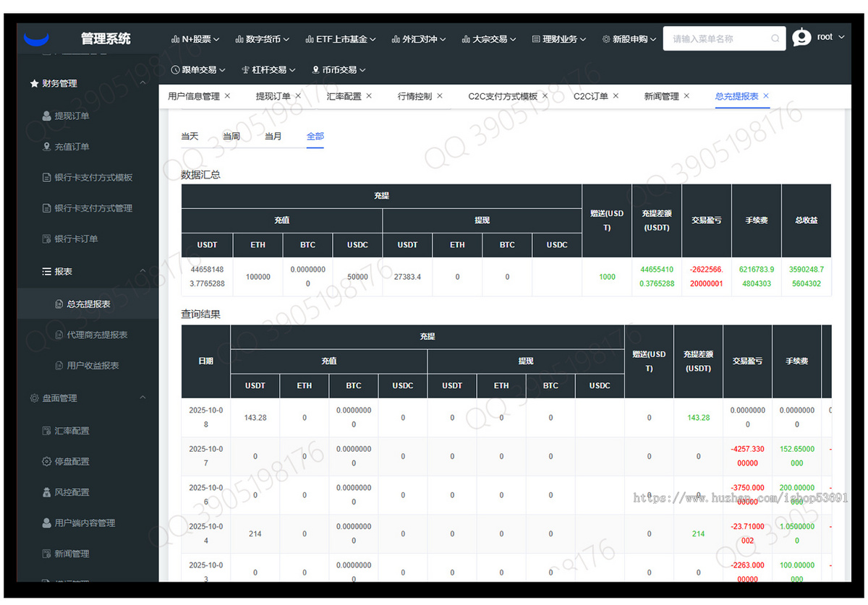Click the document icon beside 用户收益报表

(59, 366)
